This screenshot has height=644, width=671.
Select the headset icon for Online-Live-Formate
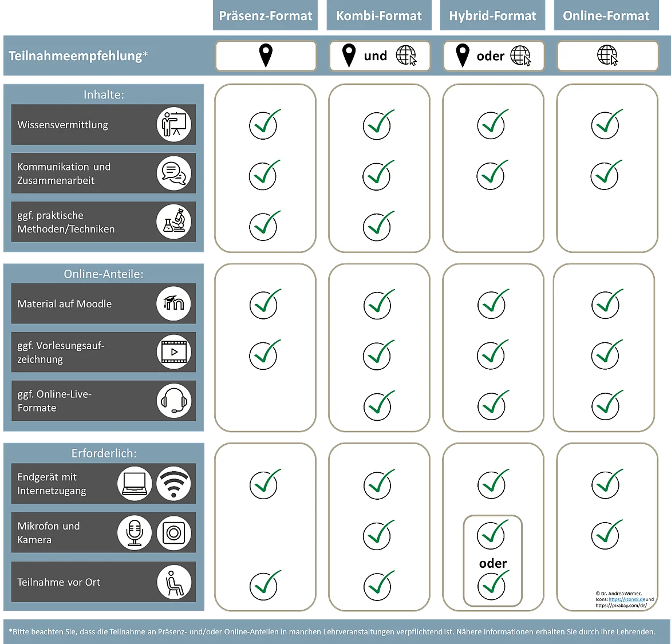click(x=173, y=401)
